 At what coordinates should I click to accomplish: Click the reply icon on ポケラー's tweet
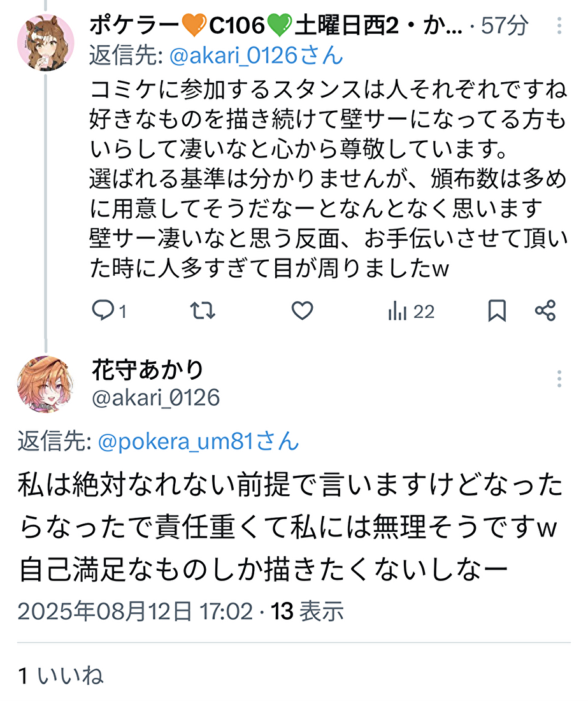click(103, 311)
